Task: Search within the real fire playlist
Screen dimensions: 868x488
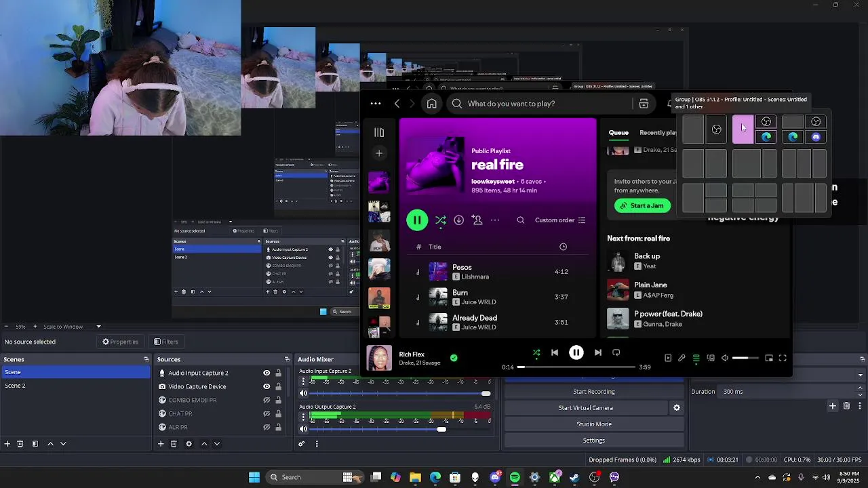Action: [x=520, y=220]
